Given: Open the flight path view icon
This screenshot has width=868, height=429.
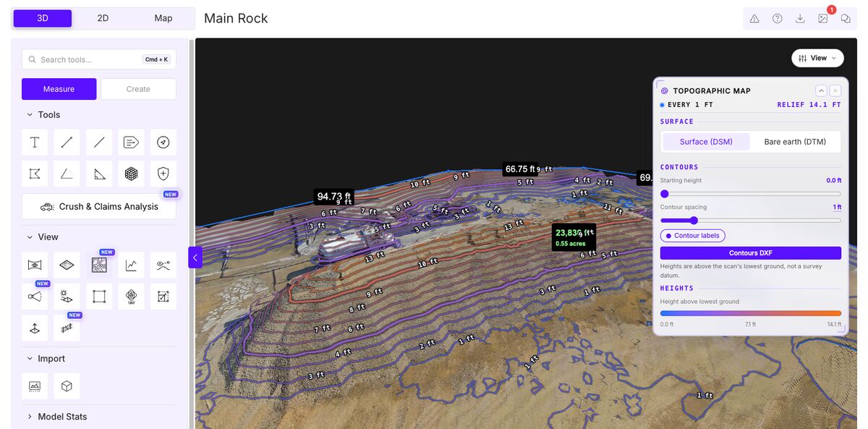Looking at the screenshot, I should (163, 266).
